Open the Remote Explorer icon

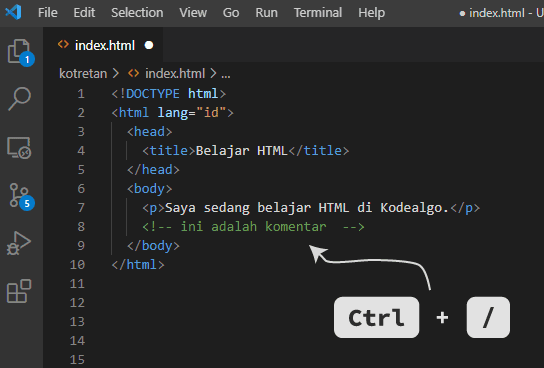pos(19,148)
